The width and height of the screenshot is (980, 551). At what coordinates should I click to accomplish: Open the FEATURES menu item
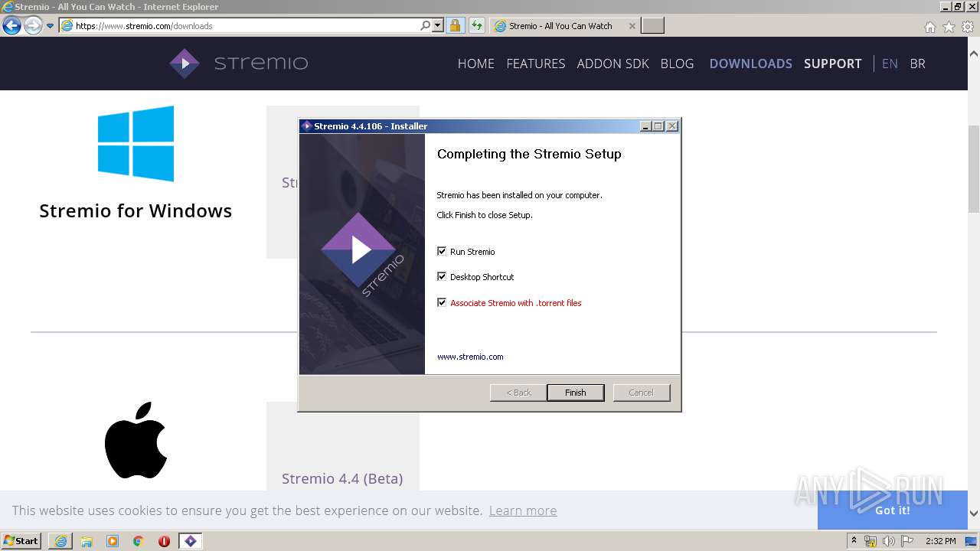click(x=536, y=64)
